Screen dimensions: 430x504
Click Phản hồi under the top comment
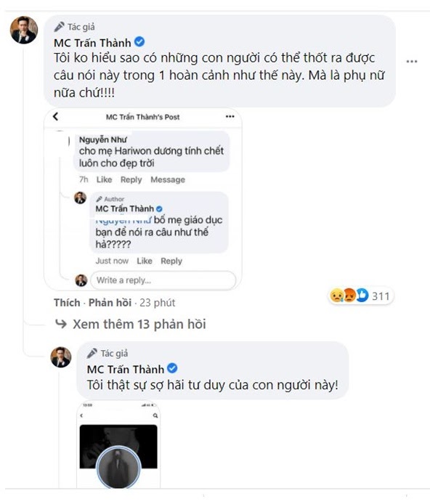click(x=110, y=302)
